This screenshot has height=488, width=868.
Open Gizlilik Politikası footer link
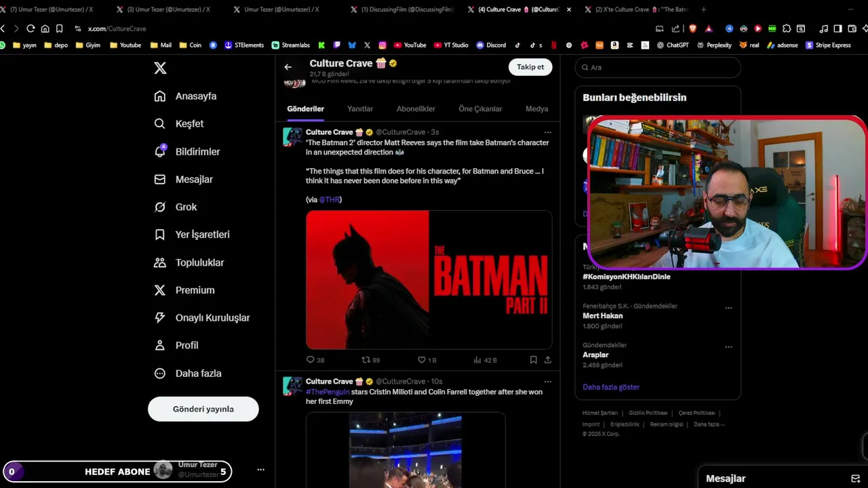click(x=648, y=413)
